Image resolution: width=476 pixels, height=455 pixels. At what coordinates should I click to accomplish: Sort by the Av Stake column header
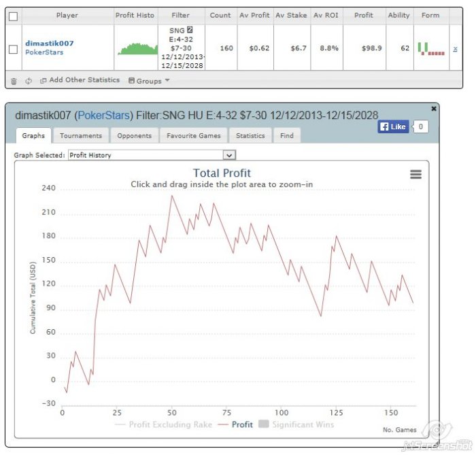click(291, 15)
